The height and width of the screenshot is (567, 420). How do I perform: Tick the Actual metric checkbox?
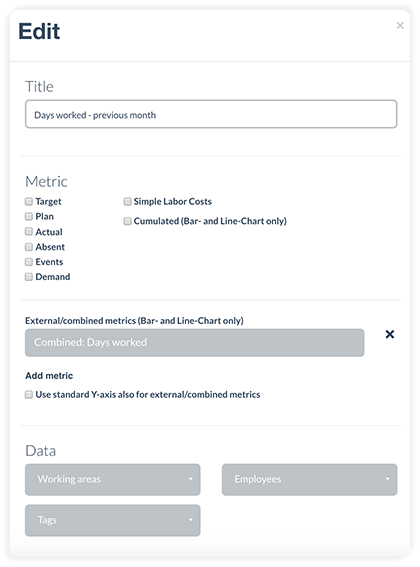click(x=29, y=231)
